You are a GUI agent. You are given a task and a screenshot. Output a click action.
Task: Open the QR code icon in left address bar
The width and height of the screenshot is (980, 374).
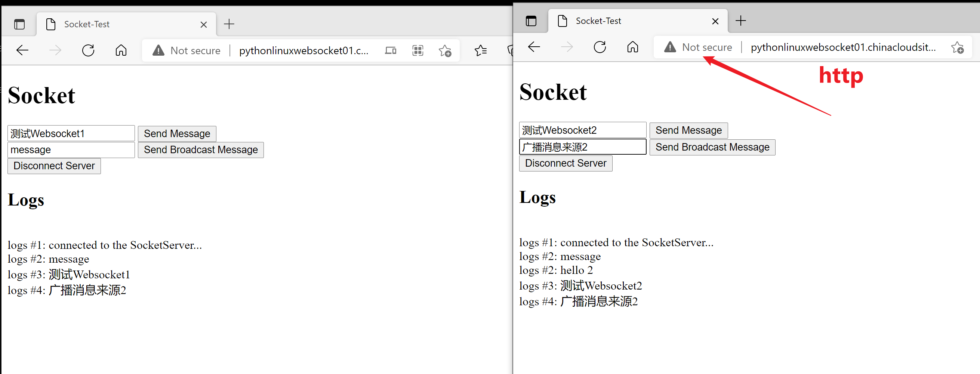coord(418,50)
